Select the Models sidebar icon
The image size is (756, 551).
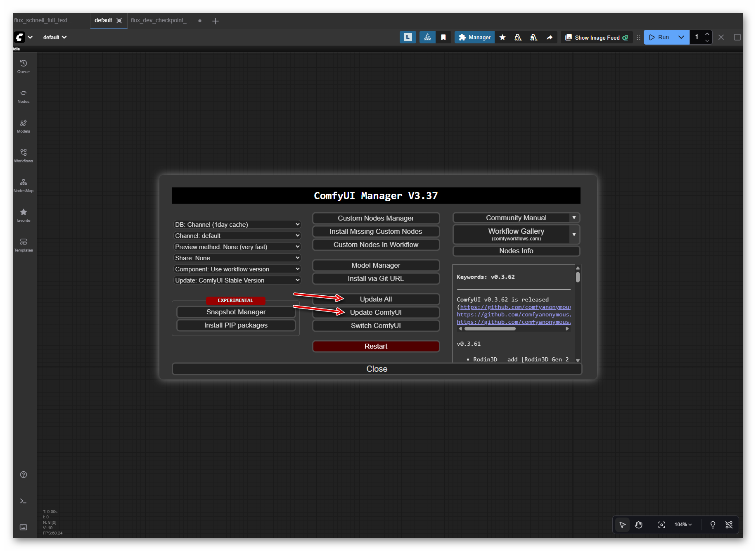tap(23, 126)
